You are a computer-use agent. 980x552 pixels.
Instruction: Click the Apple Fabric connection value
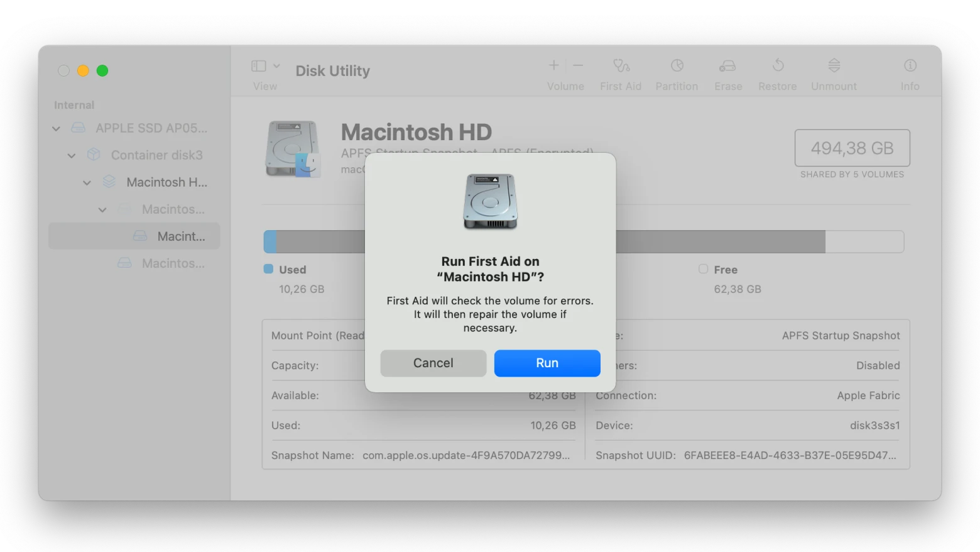[868, 395]
